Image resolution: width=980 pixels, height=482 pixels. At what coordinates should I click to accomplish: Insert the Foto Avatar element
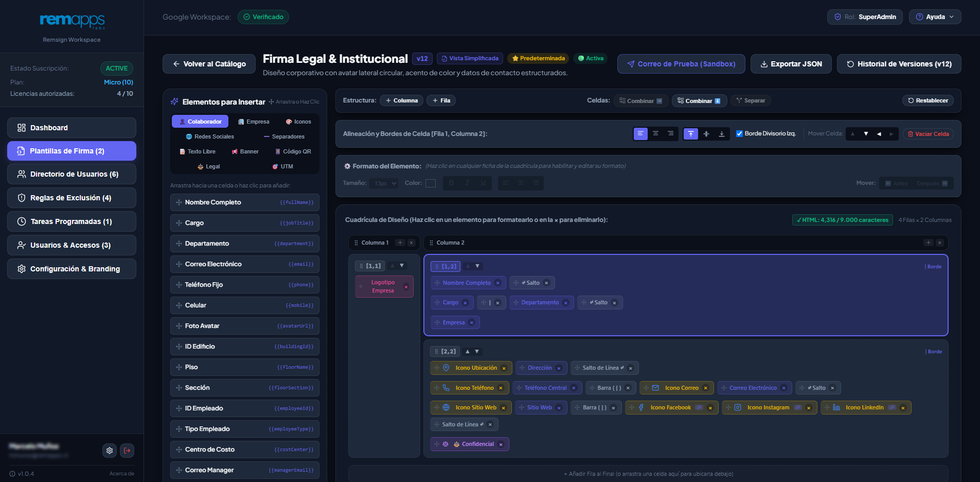click(245, 326)
